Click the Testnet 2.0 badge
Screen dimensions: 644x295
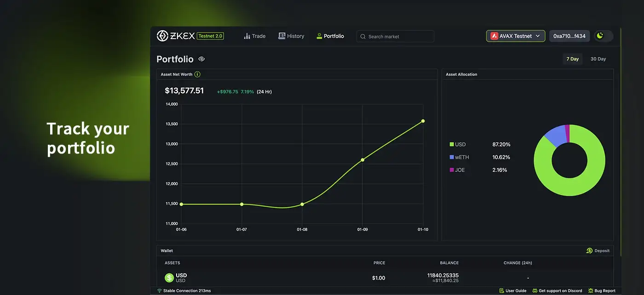[210, 36]
